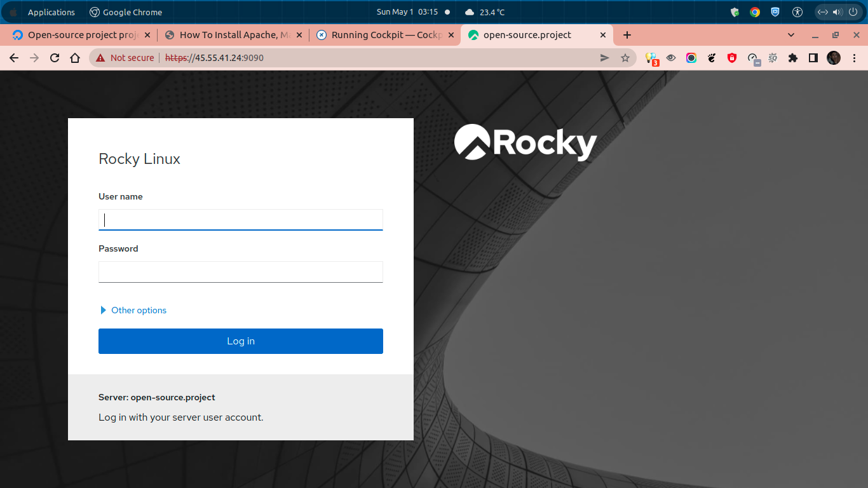Open the red shield lock extension
This screenshot has width=868, height=488.
(732, 58)
